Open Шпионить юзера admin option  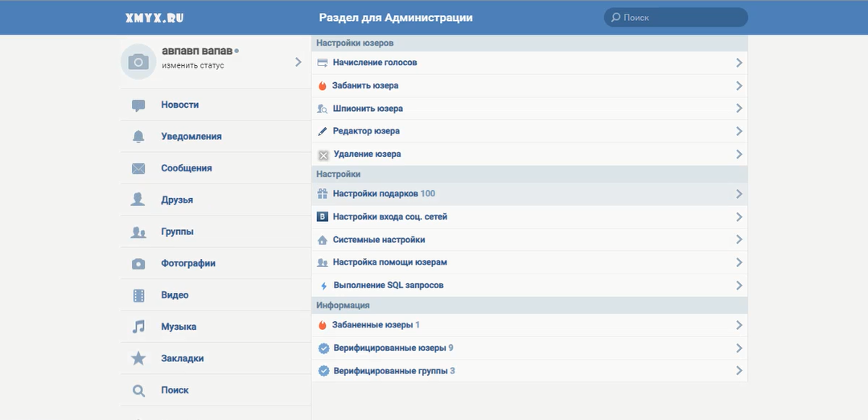(x=368, y=109)
